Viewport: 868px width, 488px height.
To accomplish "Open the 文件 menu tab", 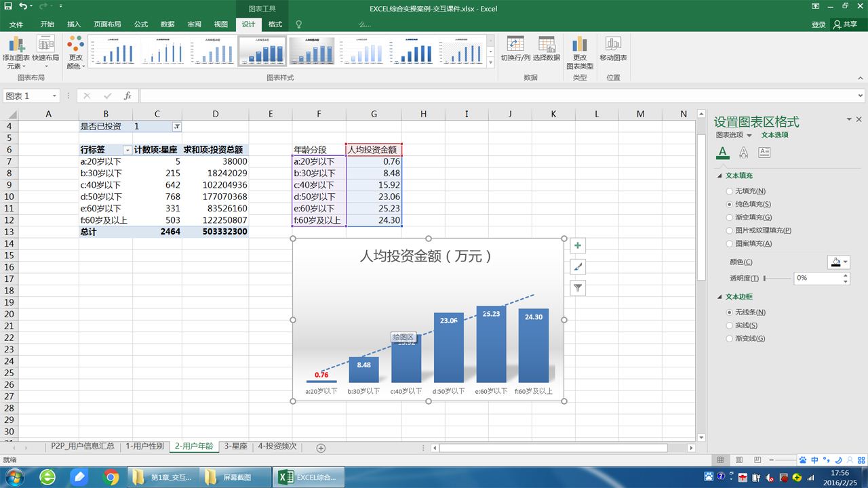I will coord(16,24).
